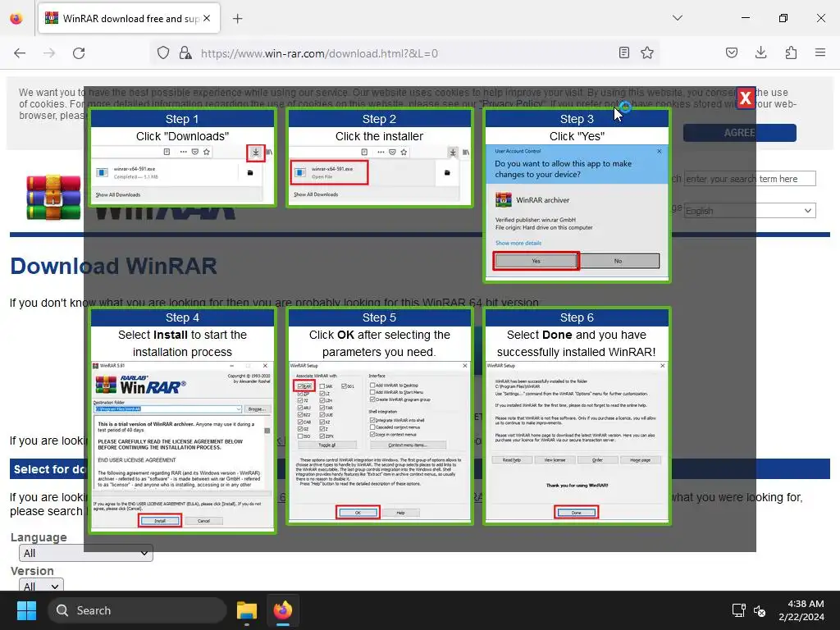Click the address bar URL field
Viewport: 840px width, 630px height.
point(404,53)
